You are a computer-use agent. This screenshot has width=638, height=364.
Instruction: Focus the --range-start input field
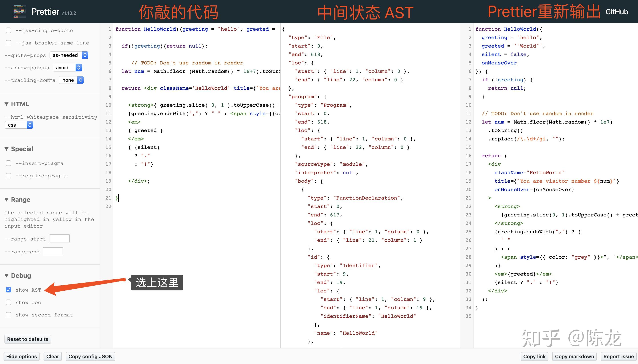pos(60,238)
